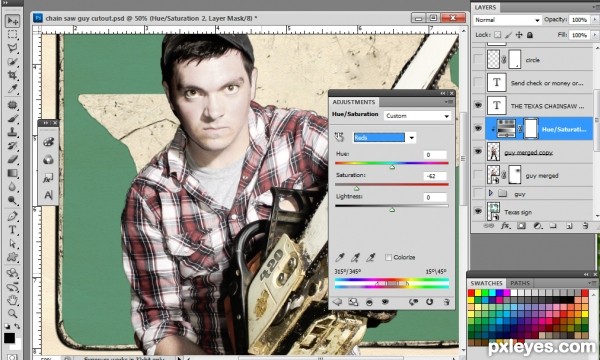Add layer style fx in Layers panel
600x360 pixels.
[x=505, y=226]
